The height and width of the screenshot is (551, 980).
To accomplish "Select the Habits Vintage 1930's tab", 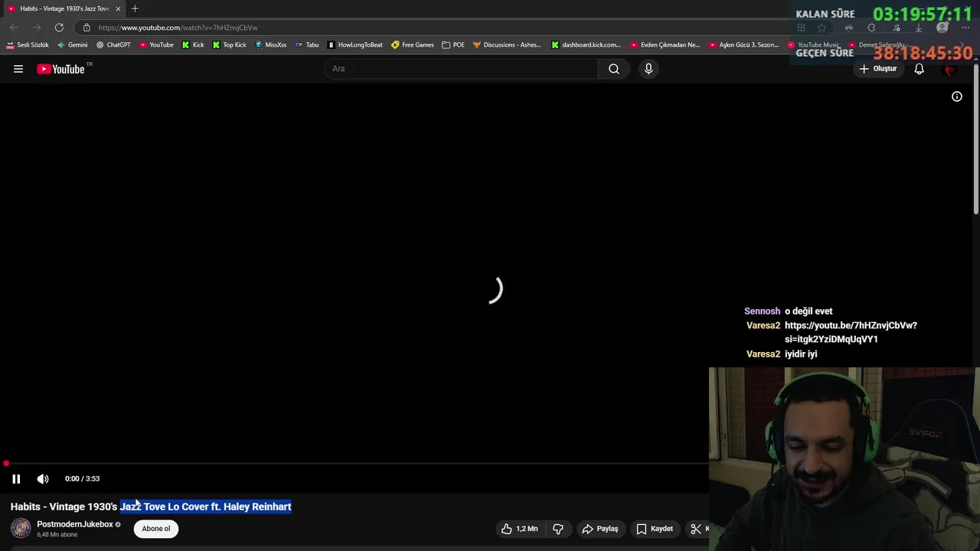I will (64, 8).
